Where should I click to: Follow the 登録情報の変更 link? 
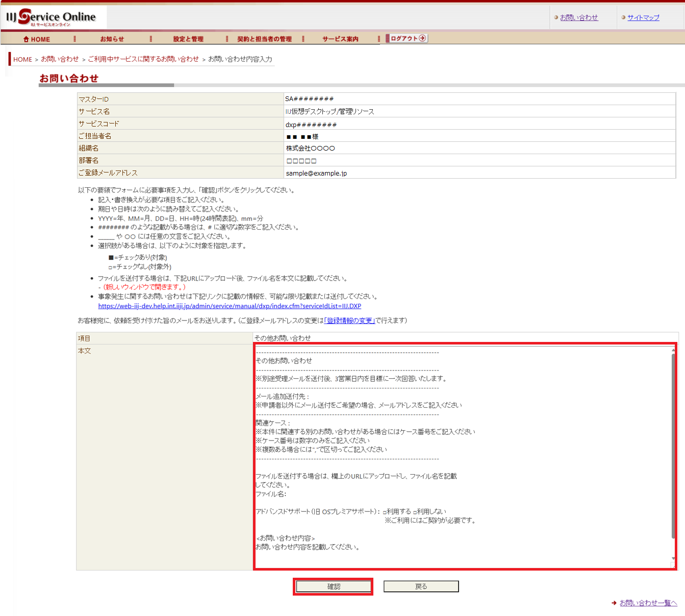point(349,321)
